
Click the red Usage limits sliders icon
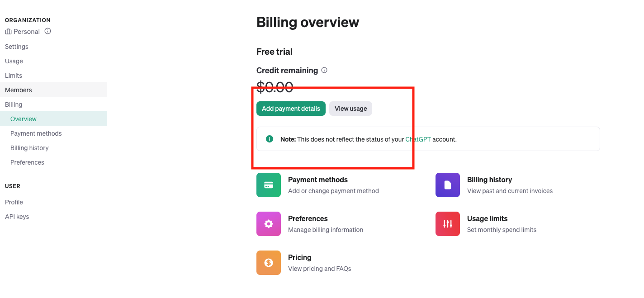click(x=448, y=224)
